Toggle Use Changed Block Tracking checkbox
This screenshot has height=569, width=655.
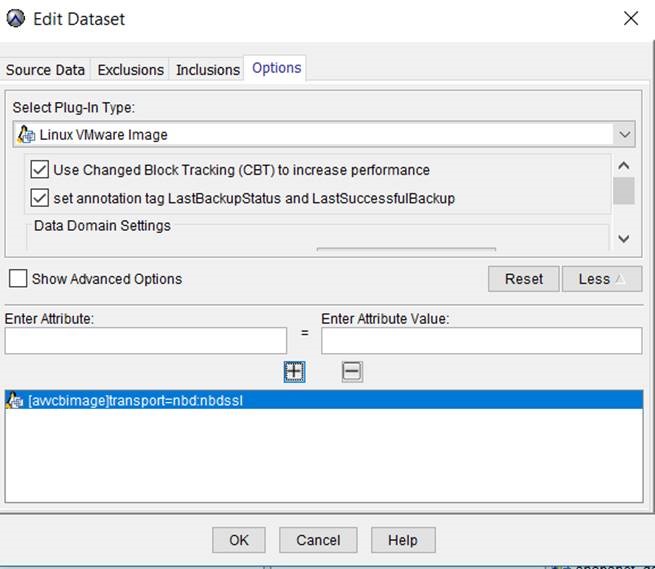tap(40, 170)
